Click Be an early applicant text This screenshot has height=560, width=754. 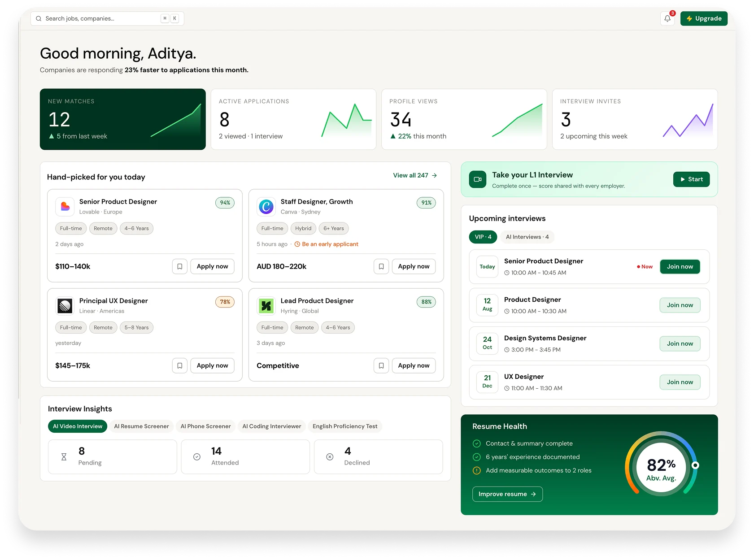pos(330,244)
